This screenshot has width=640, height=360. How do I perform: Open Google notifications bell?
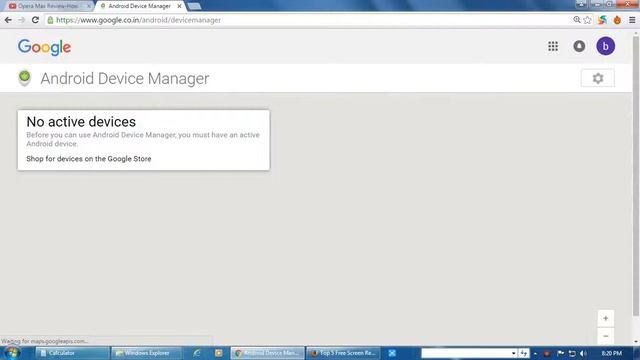click(579, 46)
